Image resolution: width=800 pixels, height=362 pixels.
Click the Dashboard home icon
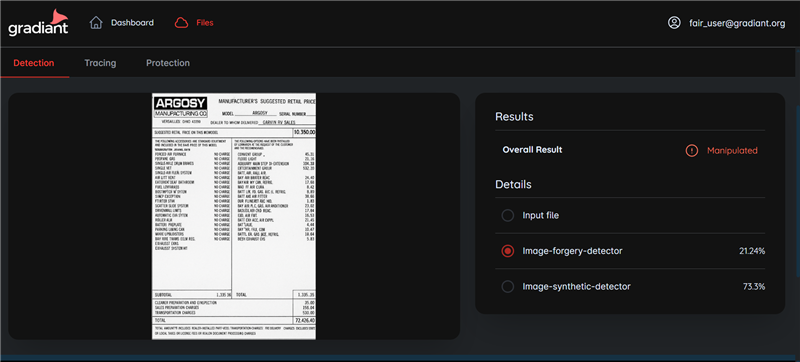click(x=96, y=23)
